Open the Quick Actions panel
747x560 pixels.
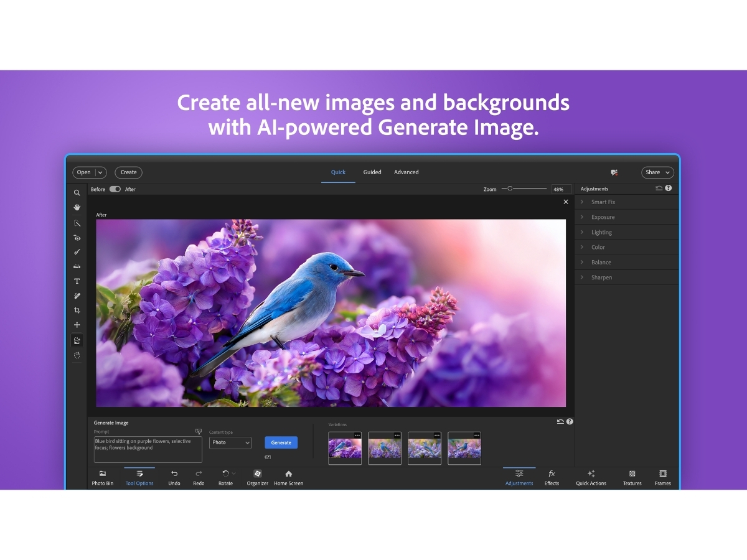point(591,477)
